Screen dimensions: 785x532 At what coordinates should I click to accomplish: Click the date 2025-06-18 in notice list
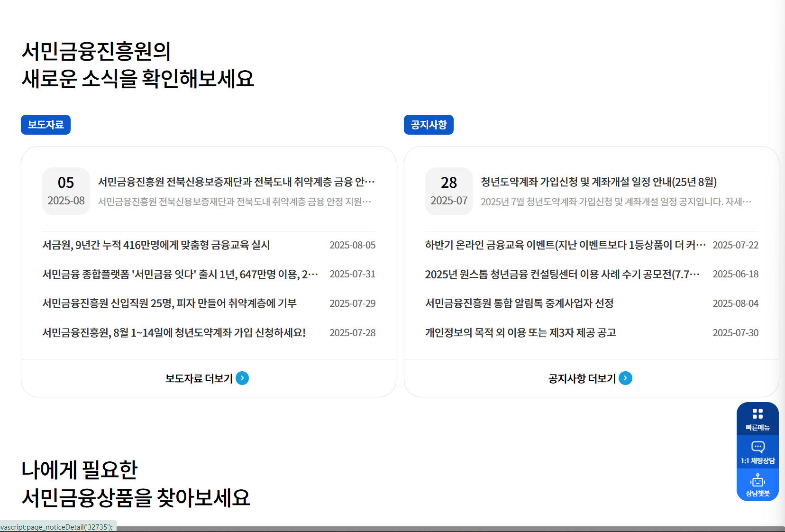coord(736,274)
